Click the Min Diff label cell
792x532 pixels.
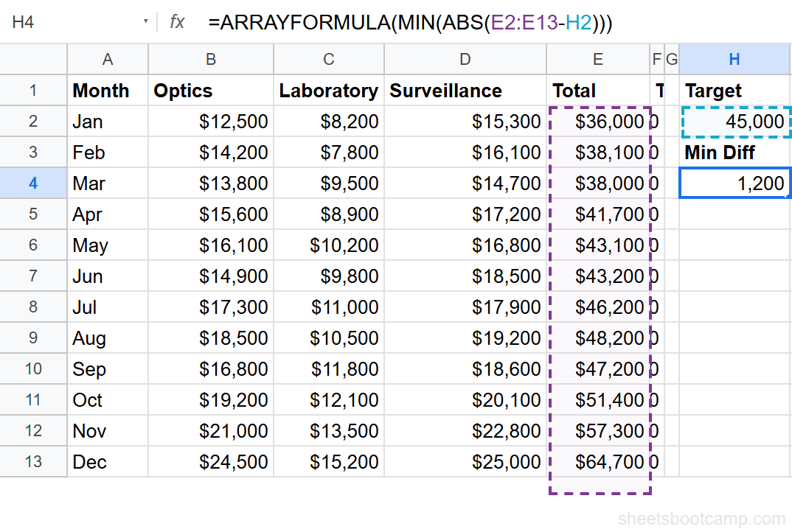pyautogui.click(x=734, y=152)
